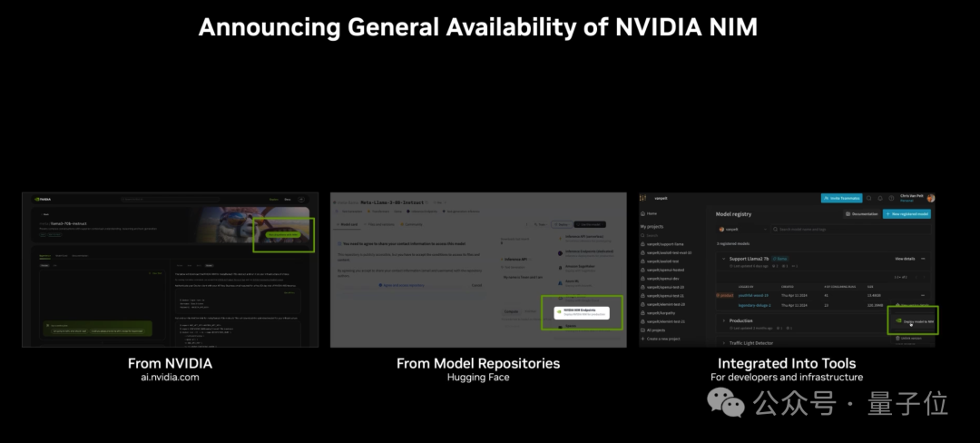Open the help question mark icon
This screenshot has width=980, height=443.
click(889, 198)
